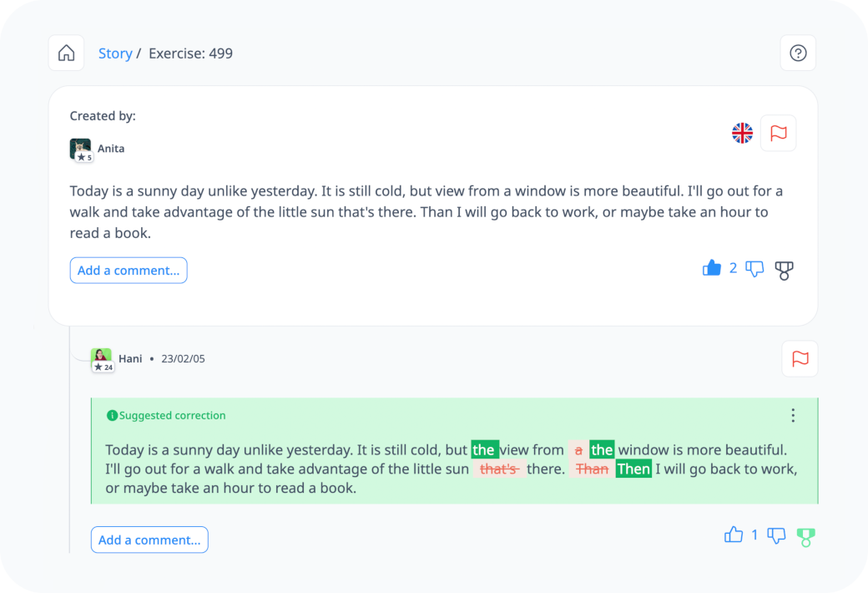Dislike Anita's story with thumbs down

point(754,269)
